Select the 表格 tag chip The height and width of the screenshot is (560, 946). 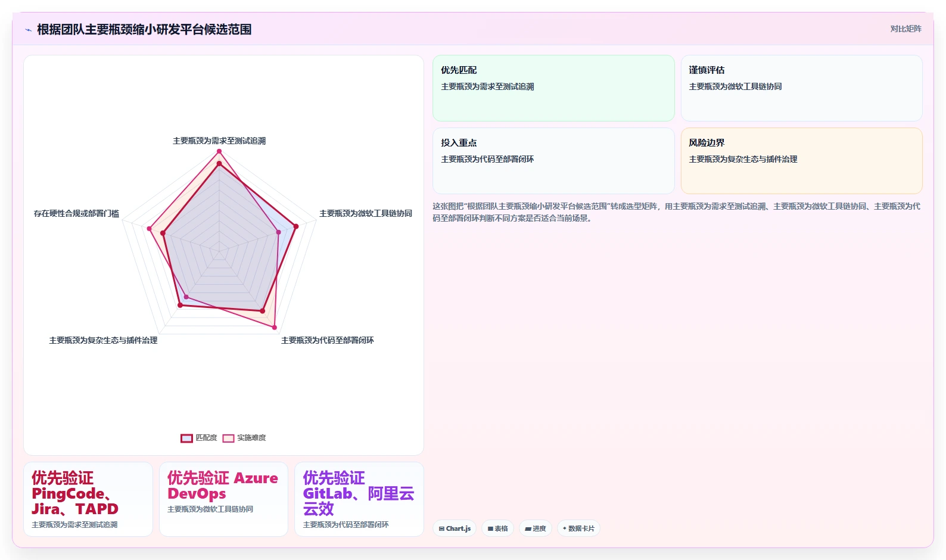click(x=497, y=528)
